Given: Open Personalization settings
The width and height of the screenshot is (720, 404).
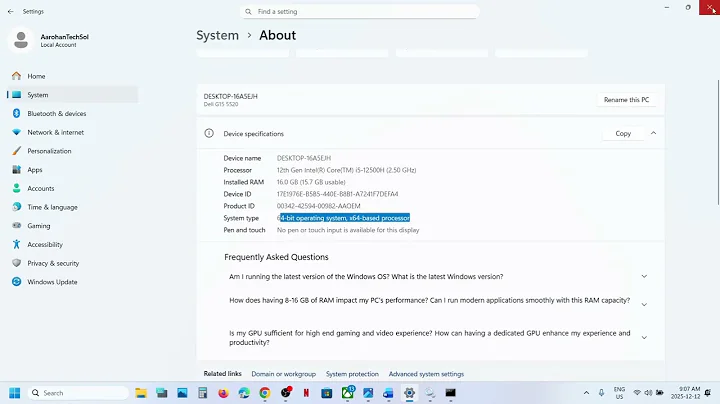Looking at the screenshot, I should pyautogui.click(x=73, y=151).
